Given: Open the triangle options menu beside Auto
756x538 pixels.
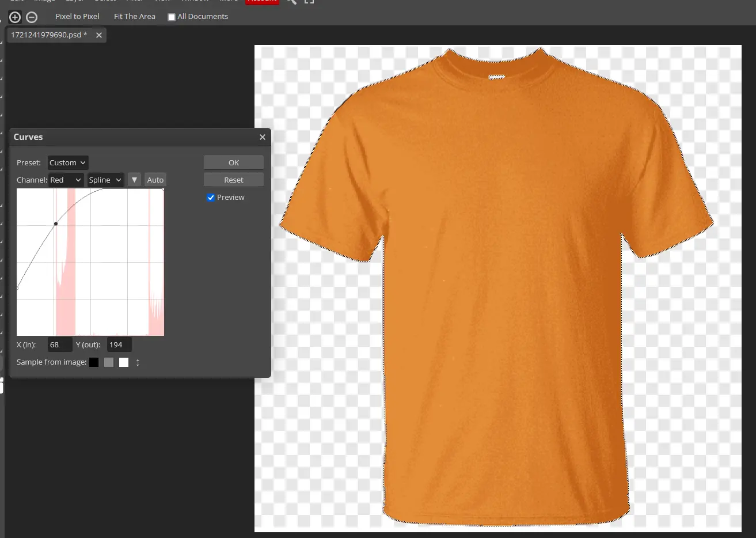Looking at the screenshot, I should pyautogui.click(x=134, y=180).
